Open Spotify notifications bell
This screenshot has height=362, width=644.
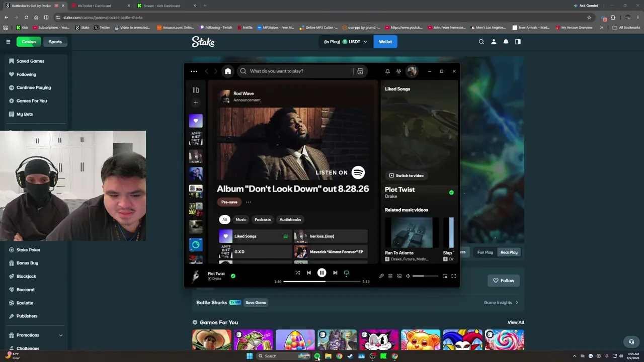(x=387, y=71)
